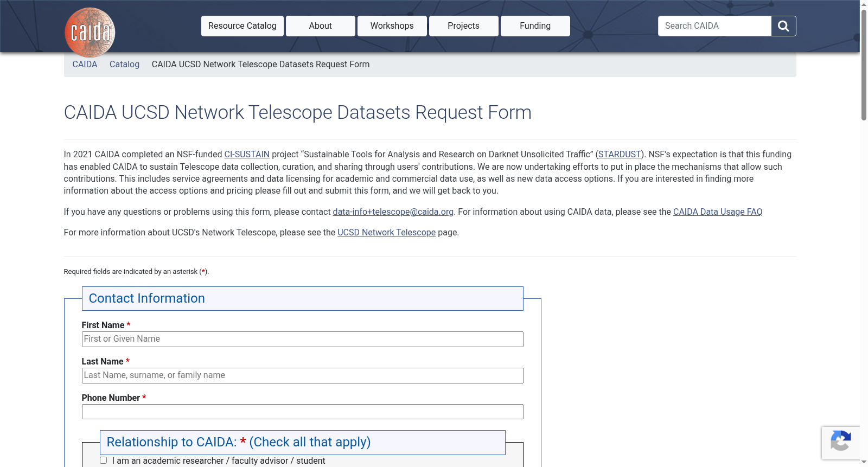Click the request form breadcrumb text
The width and height of the screenshot is (868, 467).
pos(261,65)
